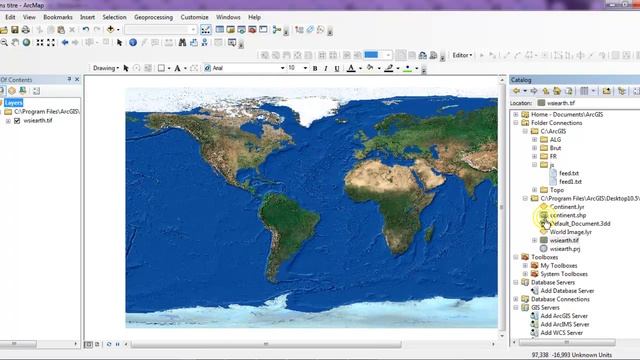Click the Undo arrow icon
This screenshot has height=360, width=640.
coord(86,30)
